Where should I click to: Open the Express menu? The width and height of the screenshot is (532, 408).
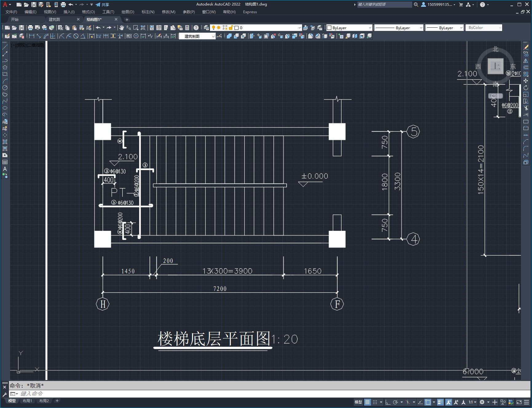[250, 12]
